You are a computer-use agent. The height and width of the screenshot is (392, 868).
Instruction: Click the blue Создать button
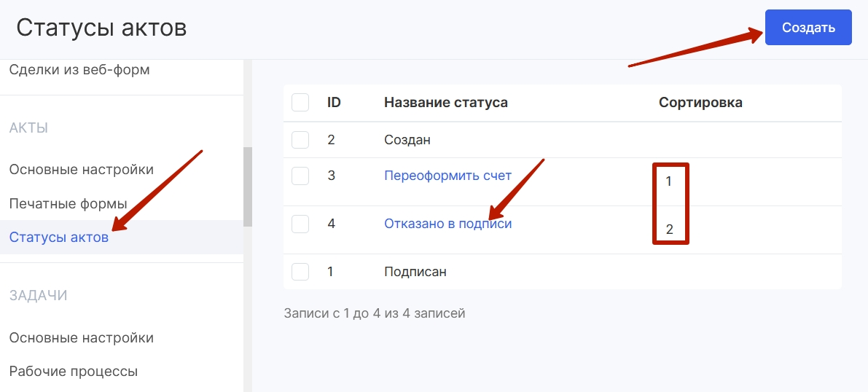[808, 27]
